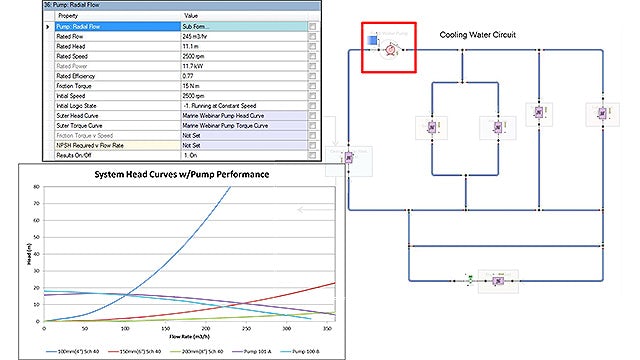Select the 'Pump: Radial Flow' property cell

118,27
